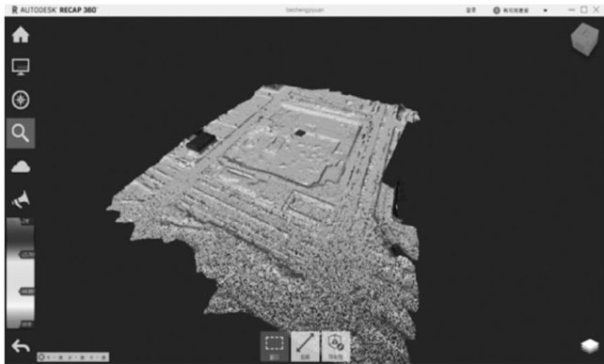Select the compass navigation tool
Viewport: 604px width, 364px height.
21,100
